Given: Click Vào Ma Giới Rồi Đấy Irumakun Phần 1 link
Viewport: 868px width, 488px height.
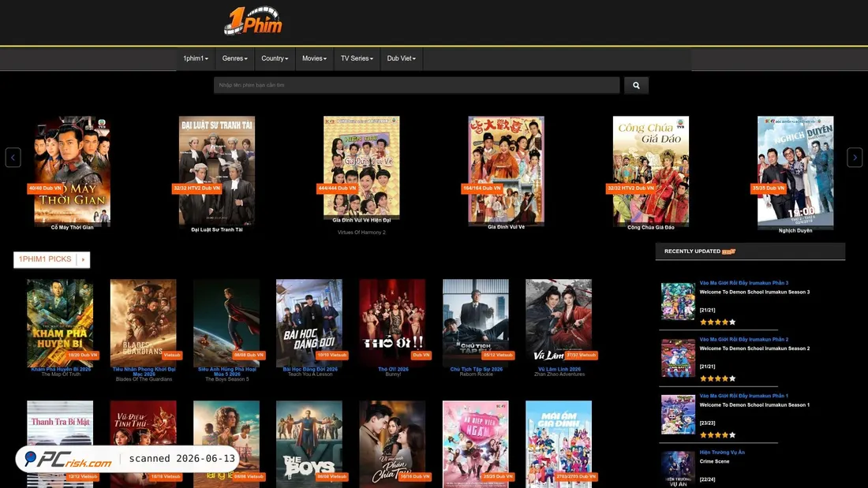Looking at the screenshot, I should coord(743,396).
